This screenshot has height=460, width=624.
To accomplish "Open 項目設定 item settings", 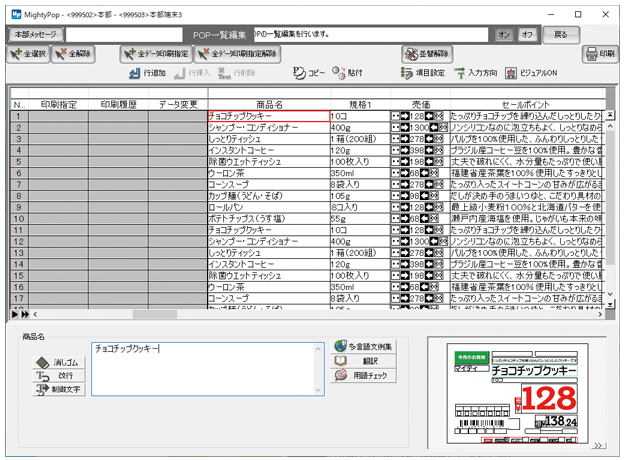I will coord(422,73).
